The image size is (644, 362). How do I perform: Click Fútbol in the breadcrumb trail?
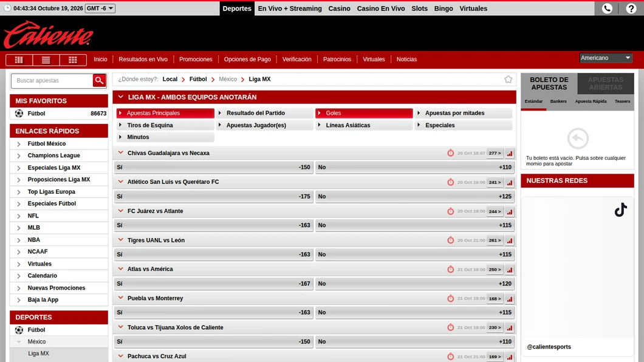[198, 79]
